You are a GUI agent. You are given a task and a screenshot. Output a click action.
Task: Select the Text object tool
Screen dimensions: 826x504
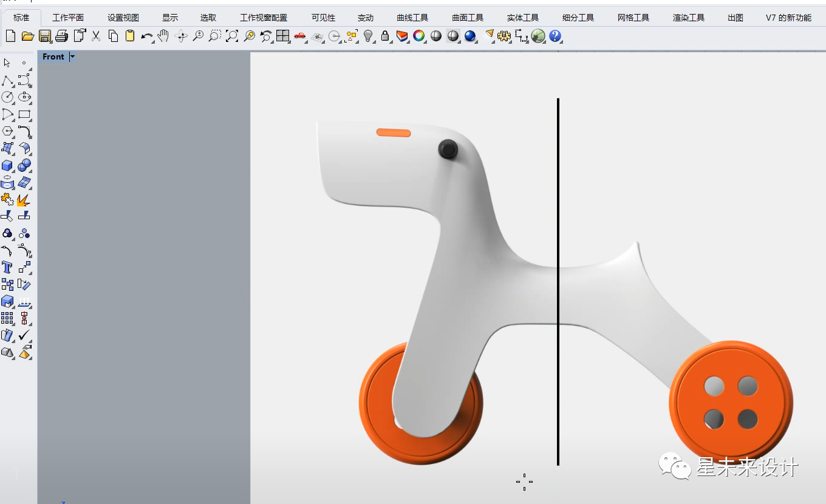7,267
